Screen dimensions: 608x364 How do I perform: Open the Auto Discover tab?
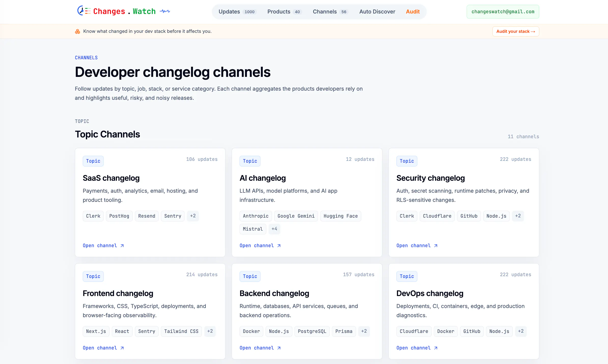(377, 12)
